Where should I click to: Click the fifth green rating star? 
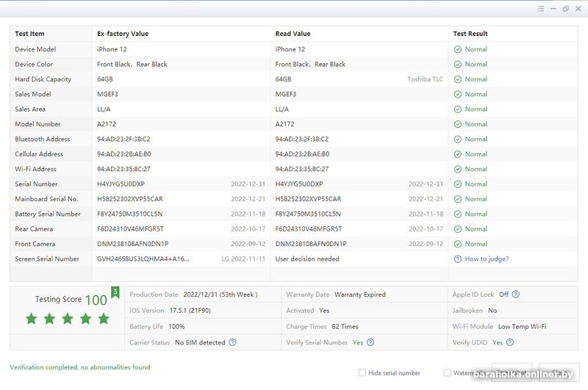click(104, 318)
